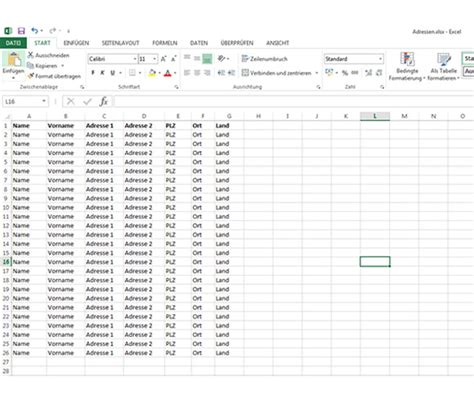
Task: Click Format übertragen painter button
Action: click(x=54, y=76)
